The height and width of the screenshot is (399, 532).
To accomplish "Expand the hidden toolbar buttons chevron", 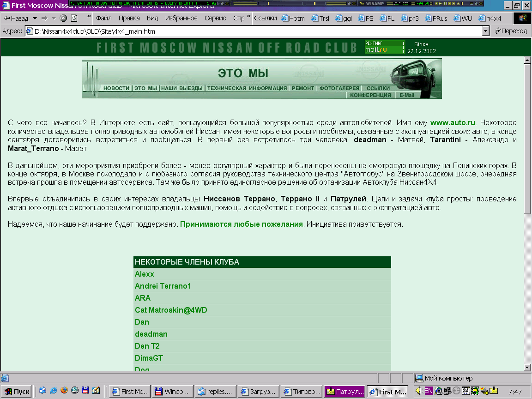I will [x=89, y=16].
